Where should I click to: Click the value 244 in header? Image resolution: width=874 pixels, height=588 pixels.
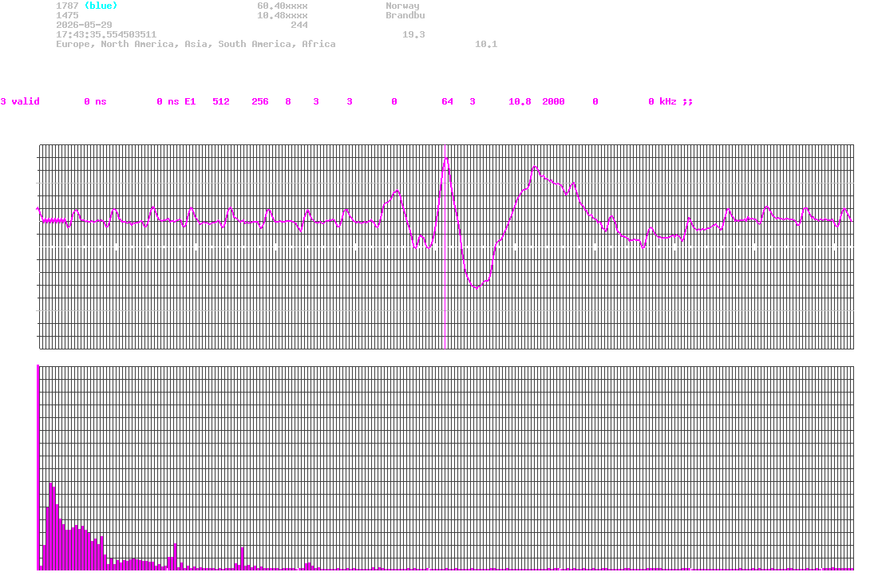(x=299, y=25)
